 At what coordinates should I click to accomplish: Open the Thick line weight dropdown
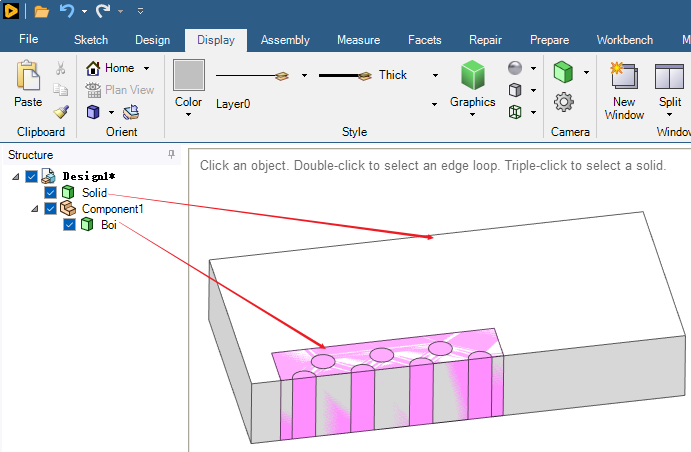pos(435,75)
